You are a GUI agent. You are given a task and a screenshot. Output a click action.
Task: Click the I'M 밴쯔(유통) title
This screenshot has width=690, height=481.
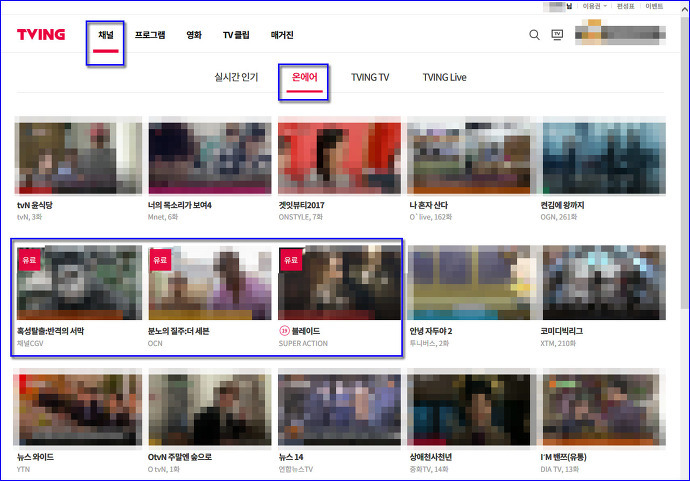coord(563,457)
